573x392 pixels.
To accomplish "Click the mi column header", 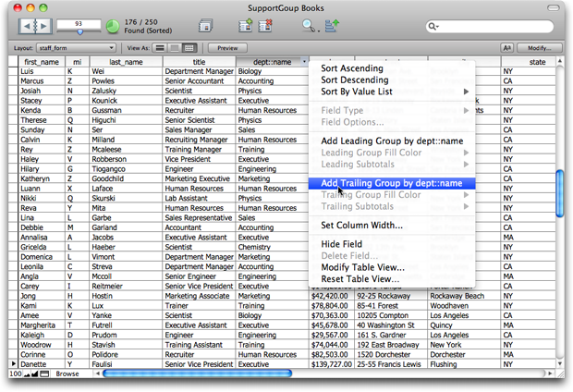I will coord(77,62).
